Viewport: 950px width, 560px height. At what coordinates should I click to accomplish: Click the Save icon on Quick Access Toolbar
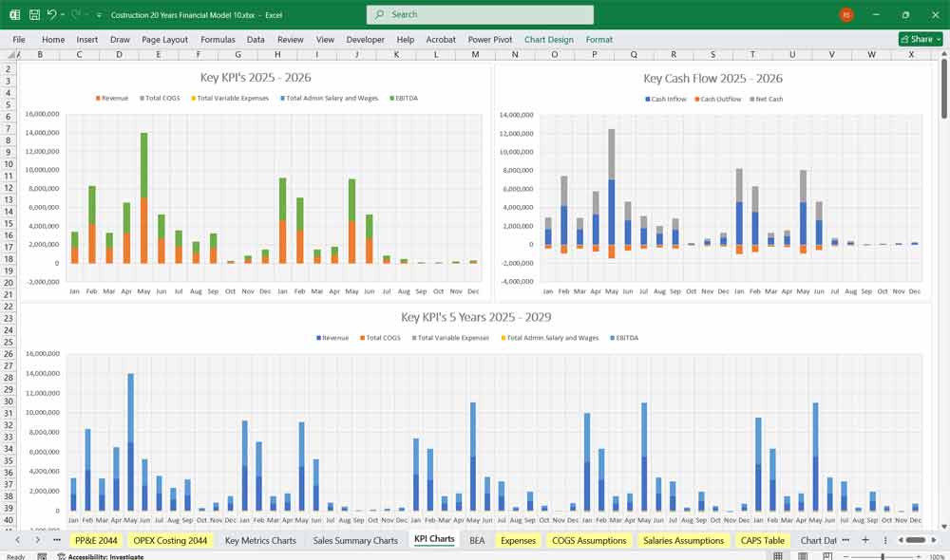34,14
